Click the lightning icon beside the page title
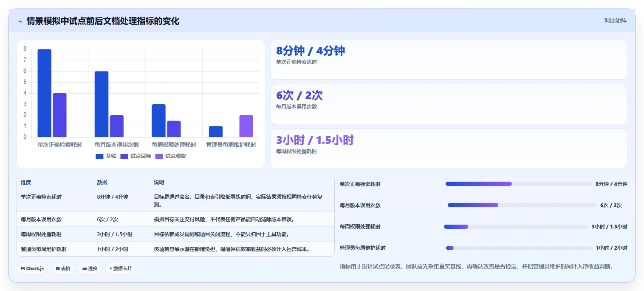Image resolution: width=644 pixels, height=291 pixels. 20,21
